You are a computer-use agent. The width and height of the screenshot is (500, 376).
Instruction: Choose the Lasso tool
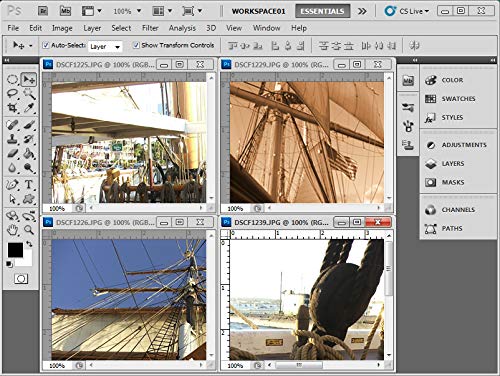coord(12,94)
